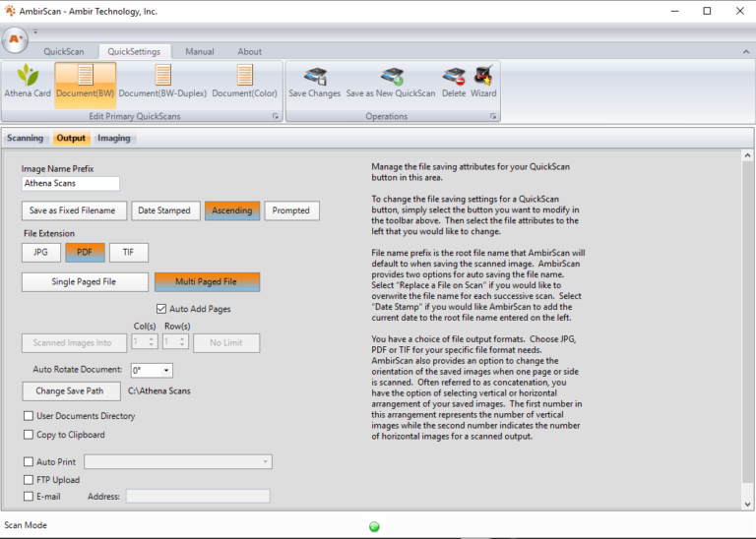This screenshot has height=539, width=756.
Task: Click the Delete QuickScan icon
Action: (453, 81)
